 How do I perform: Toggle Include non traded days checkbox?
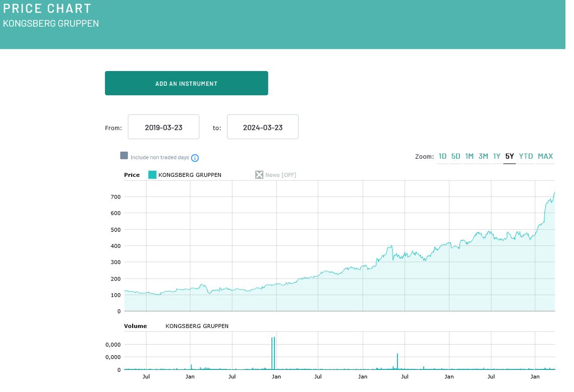pyautogui.click(x=124, y=155)
